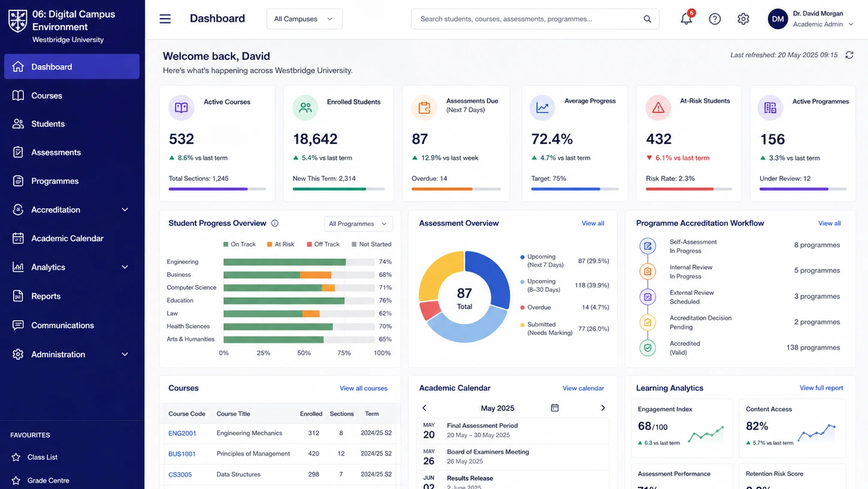Screen dimensions: 868x489
Task: Click the info icon beside Student Progress Overview
Action: pos(275,223)
